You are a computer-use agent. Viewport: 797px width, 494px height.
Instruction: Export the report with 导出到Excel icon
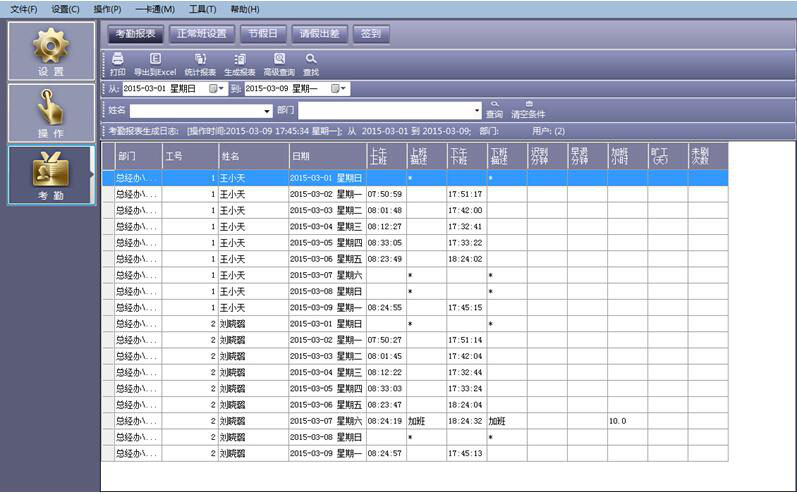pos(155,59)
